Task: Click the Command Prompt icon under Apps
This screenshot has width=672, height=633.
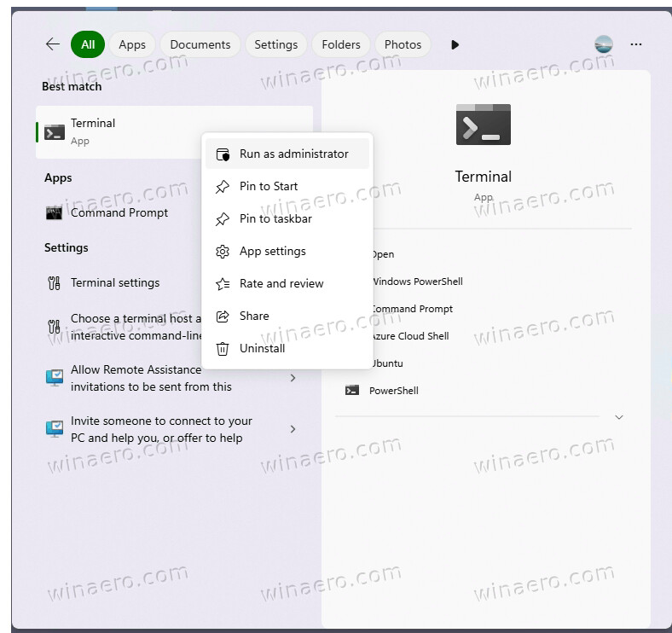Action: 55,213
